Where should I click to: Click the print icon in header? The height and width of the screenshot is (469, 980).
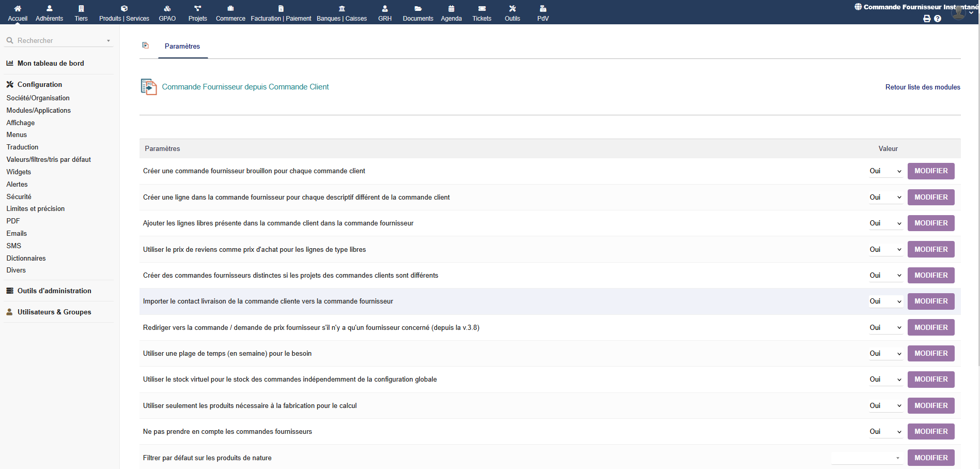(x=927, y=19)
